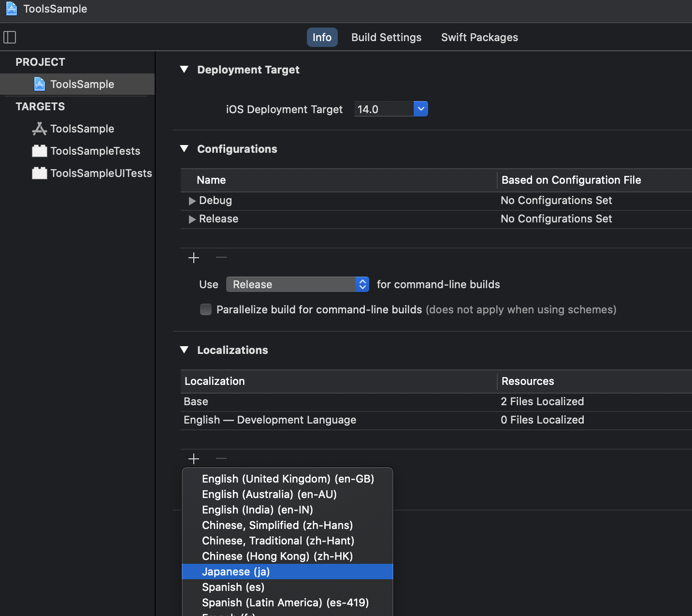Choose Japanese (ja) from the language menu
The height and width of the screenshot is (616, 692).
click(x=236, y=572)
